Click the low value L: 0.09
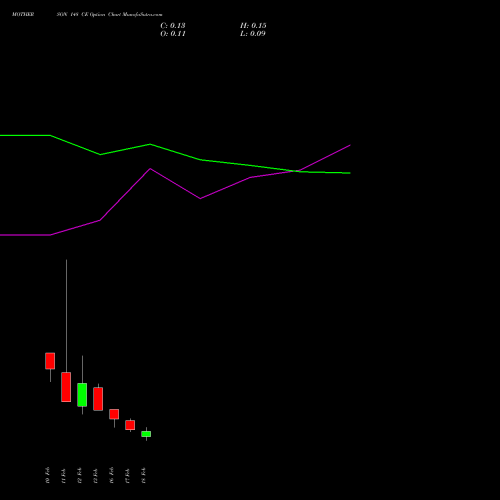The width and height of the screenshot is (500, 500). click(253, 34)
